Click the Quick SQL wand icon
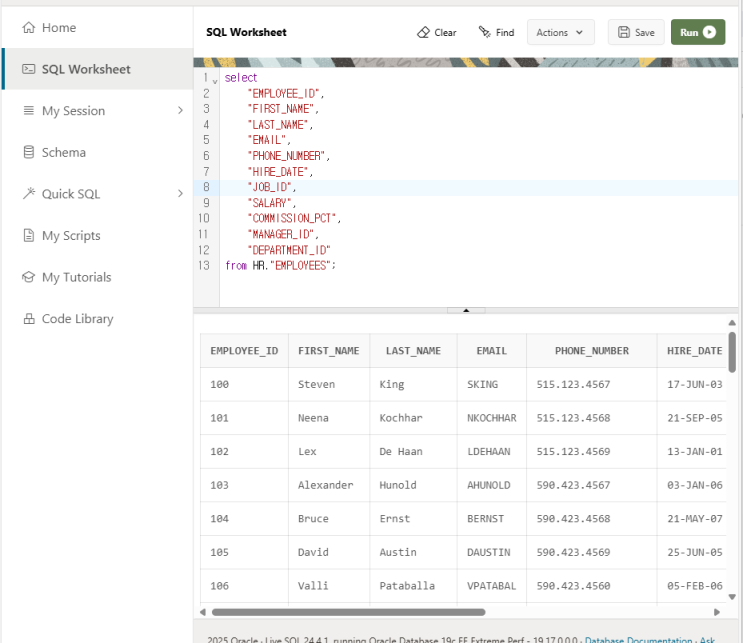 [28, 193]
